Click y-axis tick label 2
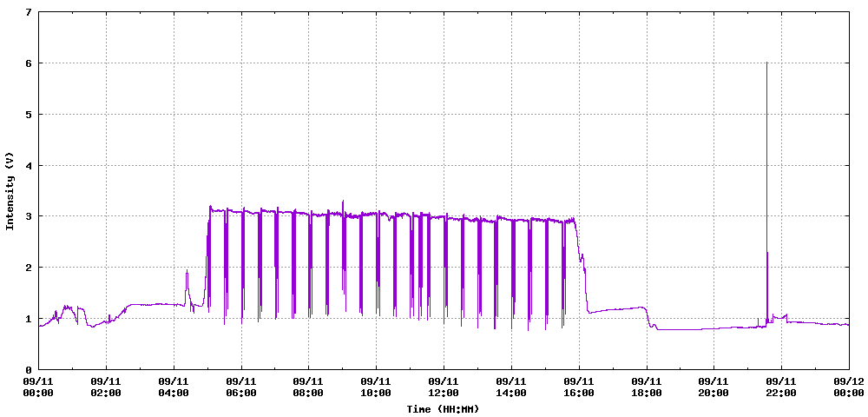The width and height of the screenshot is (868, 417). 29,268
